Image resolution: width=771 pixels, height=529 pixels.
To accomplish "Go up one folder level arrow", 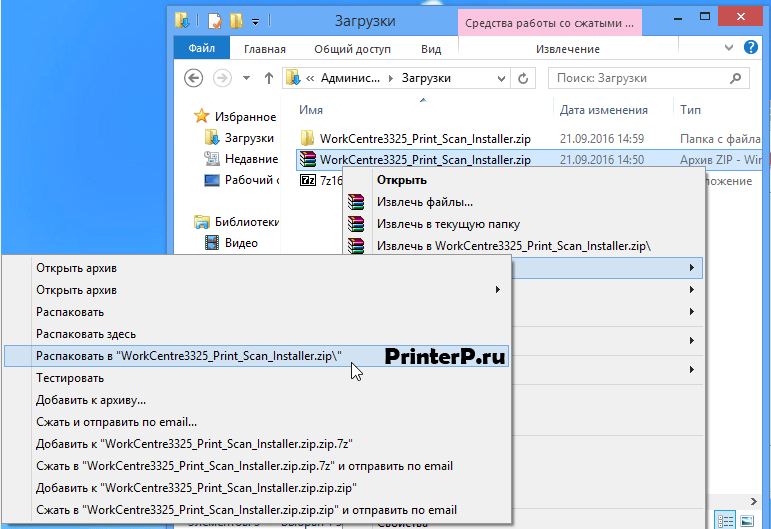I will click(x=268, y=78).
